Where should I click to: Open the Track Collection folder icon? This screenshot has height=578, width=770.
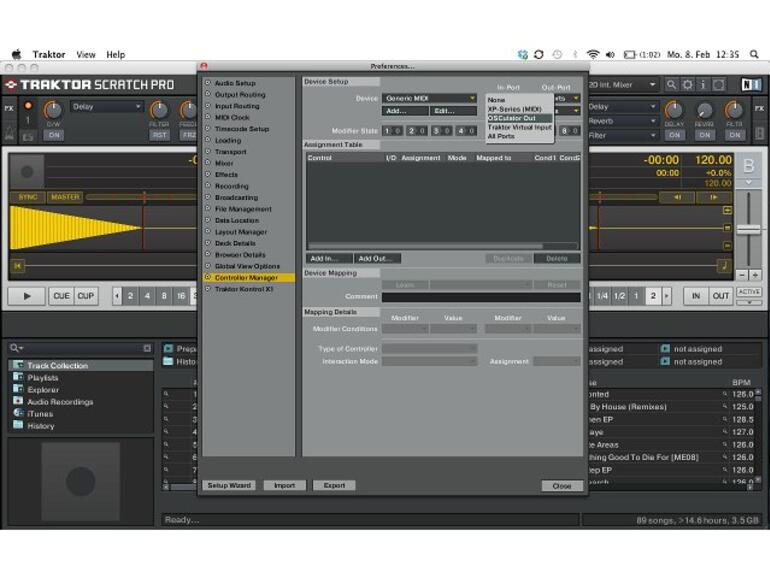(x=18, y=365)
